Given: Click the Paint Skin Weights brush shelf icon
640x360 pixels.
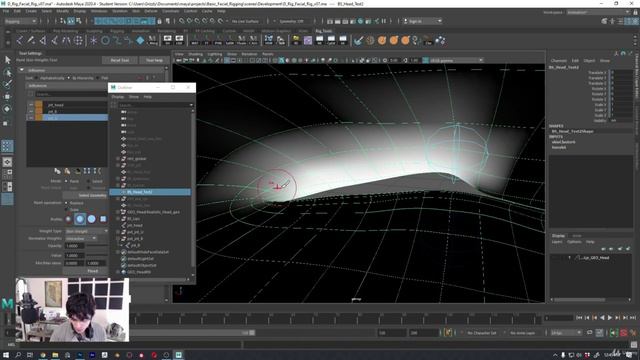Looking at the screenshot, I should click(358, 40).
